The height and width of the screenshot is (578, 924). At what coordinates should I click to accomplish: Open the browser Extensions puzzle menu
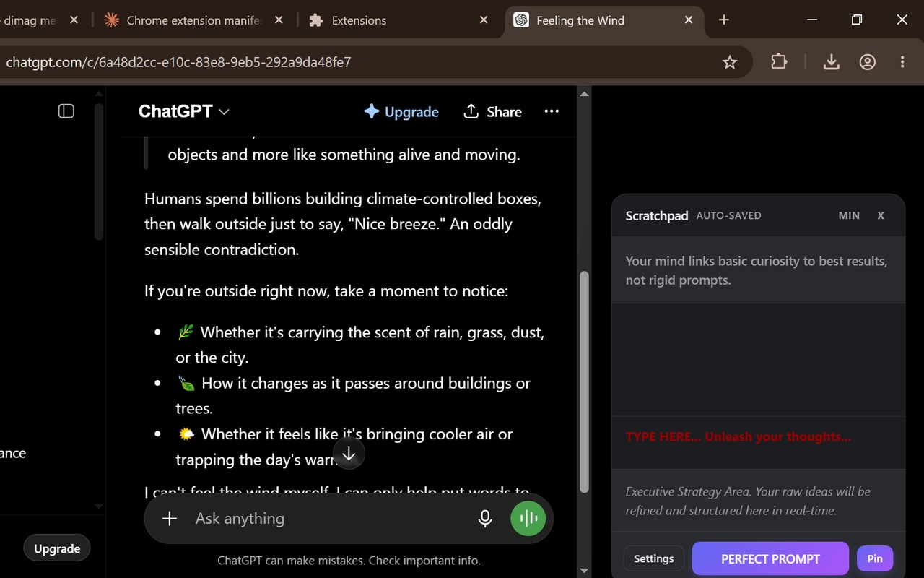(x=779, y=62)
